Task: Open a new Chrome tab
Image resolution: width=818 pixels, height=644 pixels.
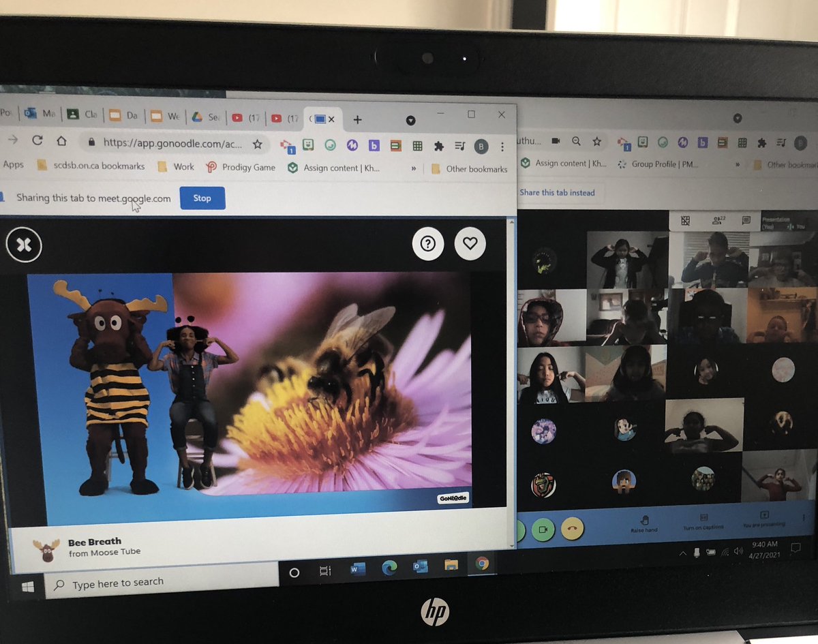Action: click(357, 120)
